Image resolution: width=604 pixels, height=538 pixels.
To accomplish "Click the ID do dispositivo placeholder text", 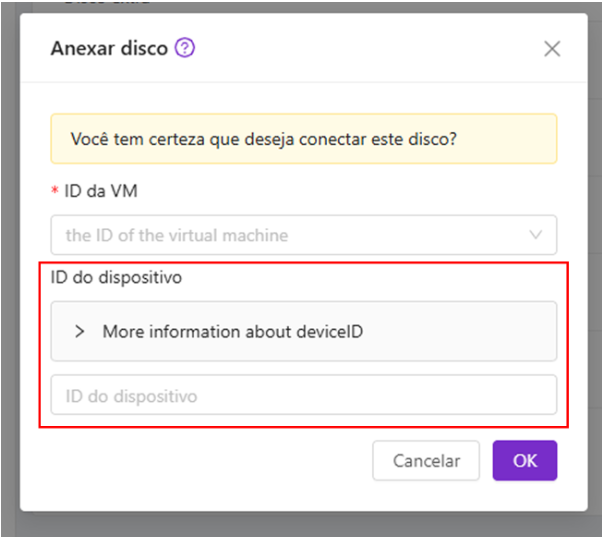I will coord(131,396).
